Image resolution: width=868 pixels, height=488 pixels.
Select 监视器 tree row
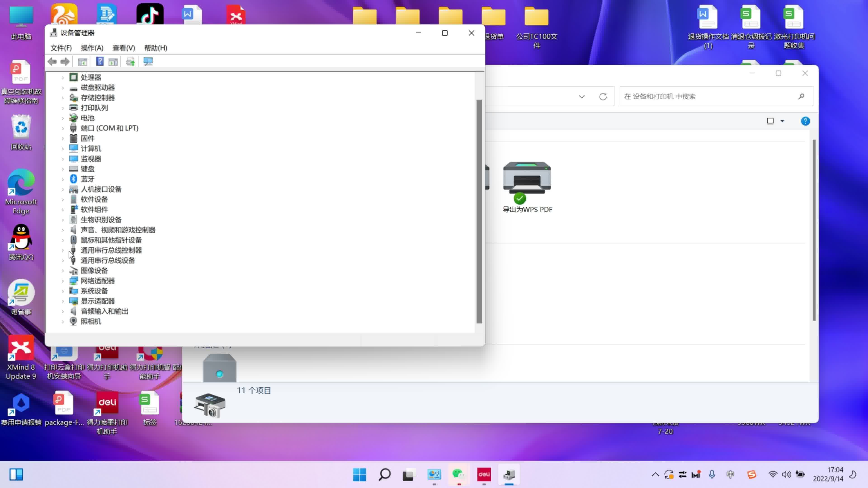pyautogui.click(x=85, y=159)
